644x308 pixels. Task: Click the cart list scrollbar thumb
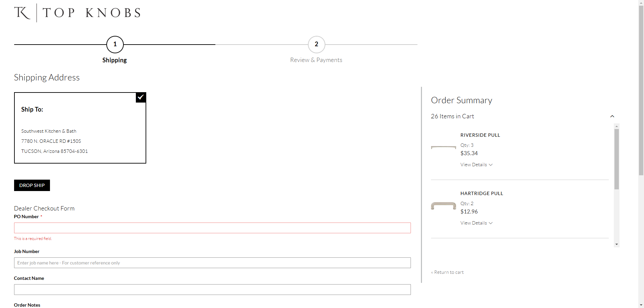[616, 159]
